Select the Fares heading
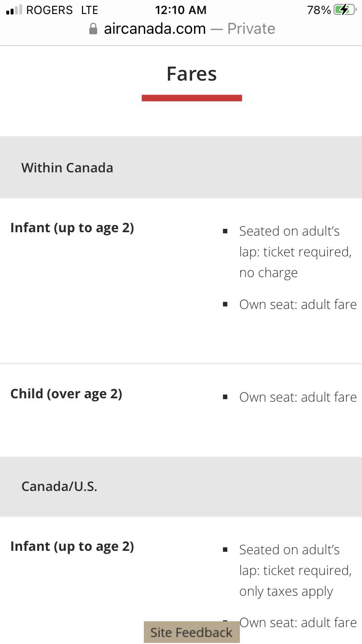Screen dimensions: 362x644 click(x=192, y=74)
